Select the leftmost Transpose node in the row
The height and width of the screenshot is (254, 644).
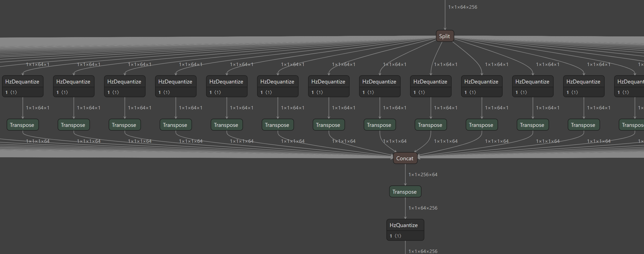[x=22, y=125]
